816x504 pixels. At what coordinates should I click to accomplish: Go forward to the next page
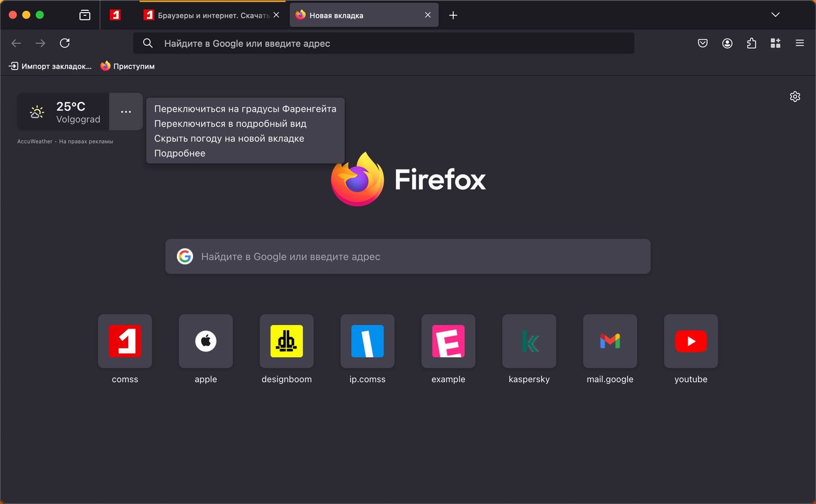coord(40,43)
